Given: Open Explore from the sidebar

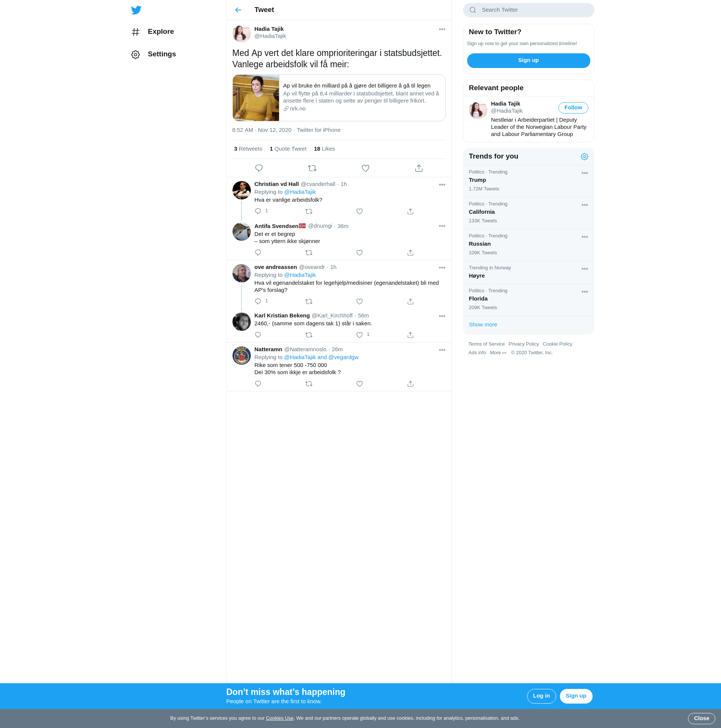Looking at the screenshot, I should (152, 32).
